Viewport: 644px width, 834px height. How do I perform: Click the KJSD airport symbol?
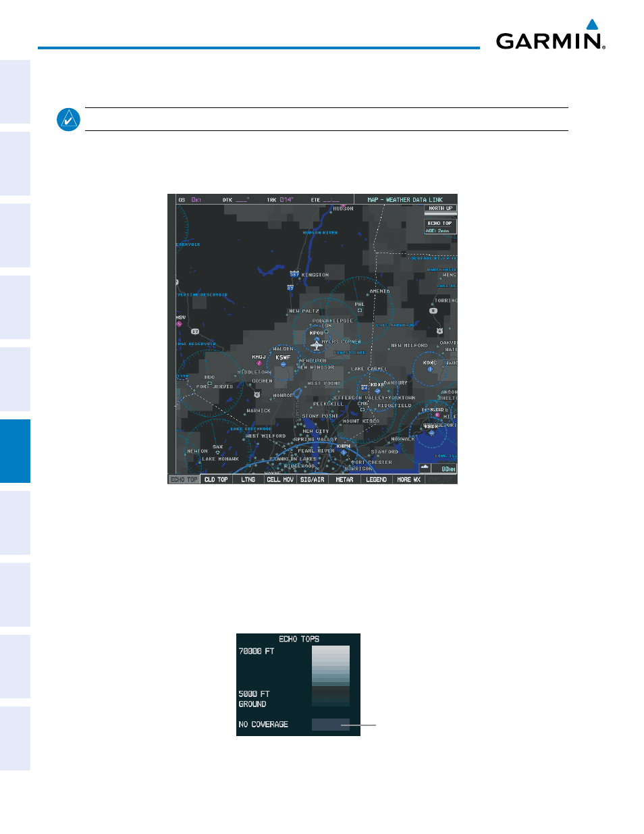(437, 415)
